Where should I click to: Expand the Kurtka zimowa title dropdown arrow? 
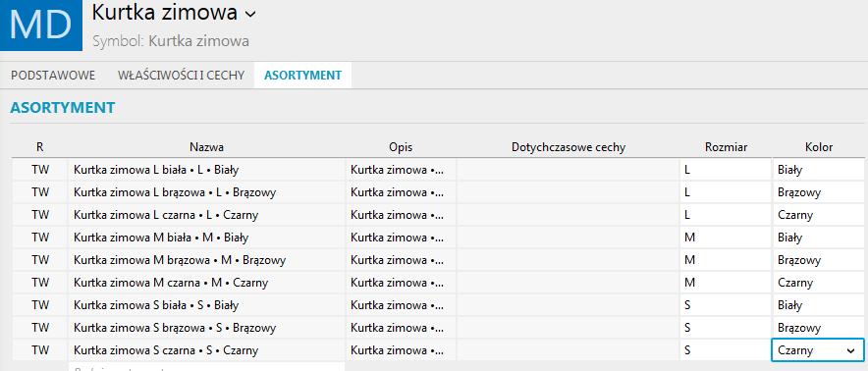pos(250,15)
